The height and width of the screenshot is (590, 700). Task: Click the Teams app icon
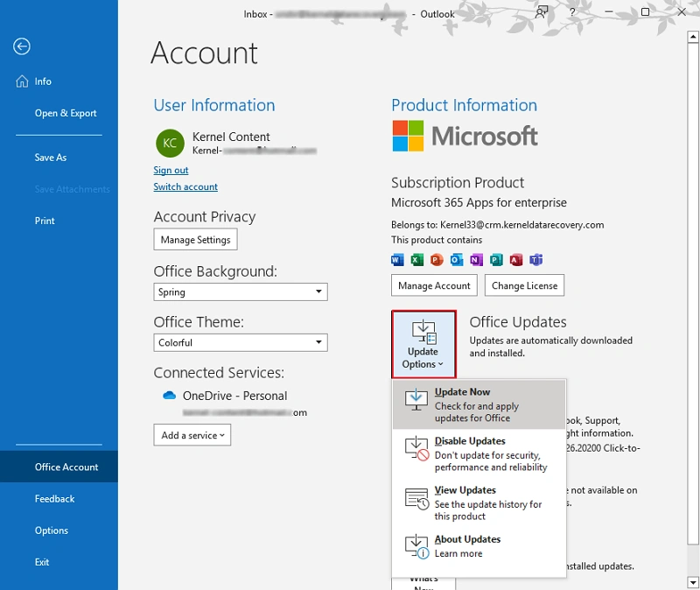(535, 259)
